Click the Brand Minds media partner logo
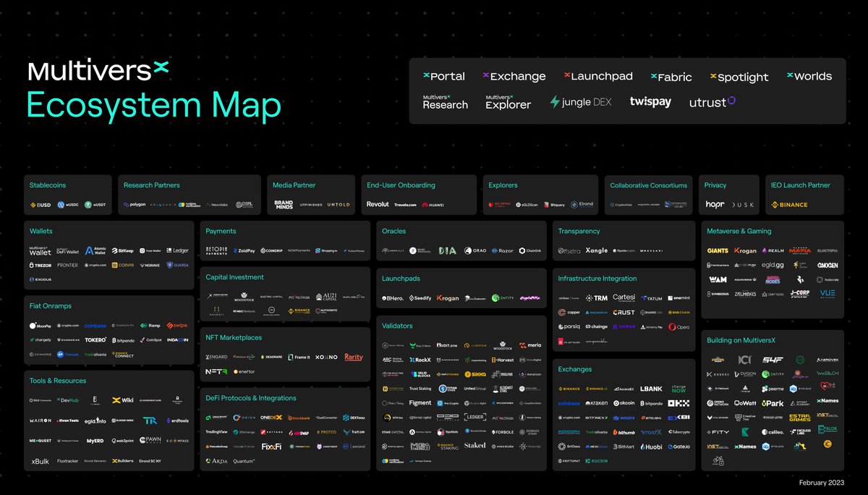 click(x=284, y=205)
